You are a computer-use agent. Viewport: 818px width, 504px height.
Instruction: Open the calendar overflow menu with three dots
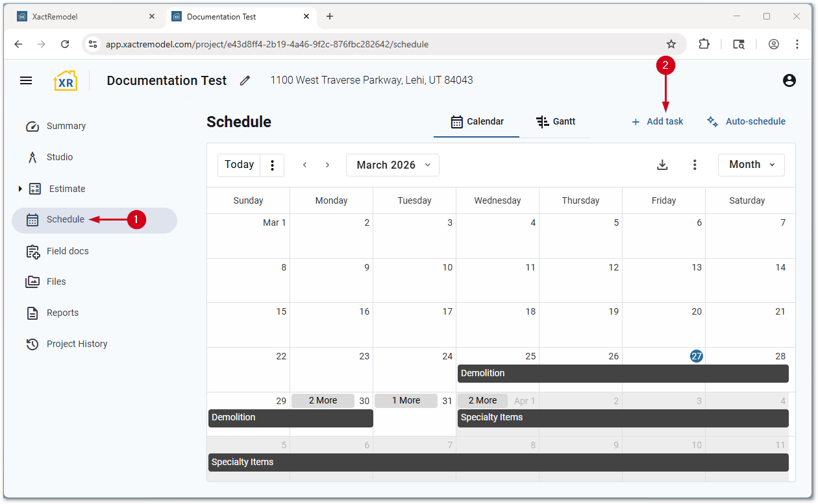695,165
